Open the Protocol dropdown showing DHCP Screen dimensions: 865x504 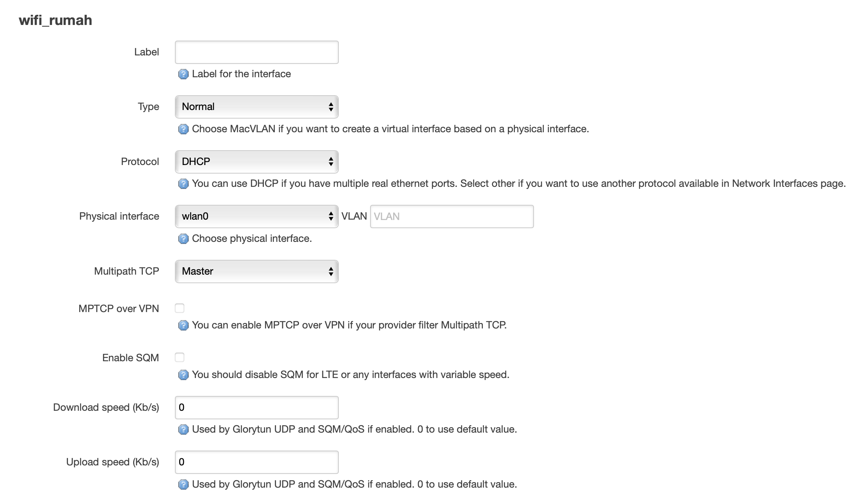(x=256, y=161)
